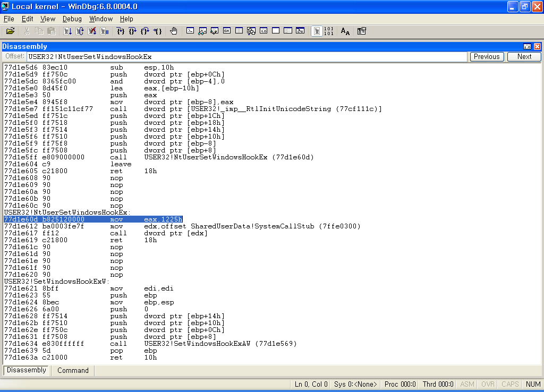
Task: Click line 77d1e617 call dword ptr [edx]
Action: 106,233
